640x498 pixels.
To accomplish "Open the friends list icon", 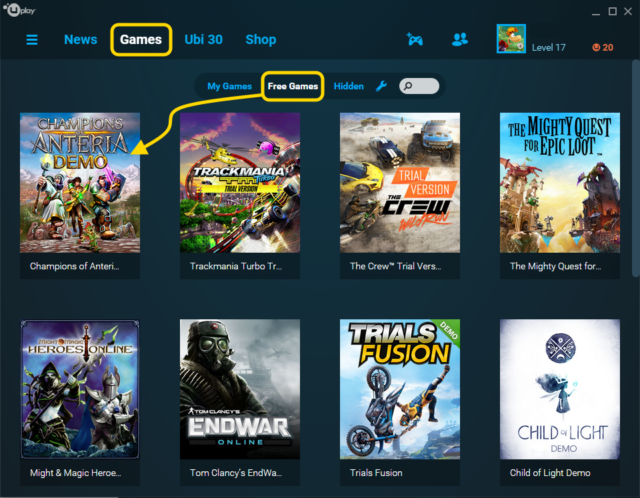I will pyautogui.click(x=460, y=40).
